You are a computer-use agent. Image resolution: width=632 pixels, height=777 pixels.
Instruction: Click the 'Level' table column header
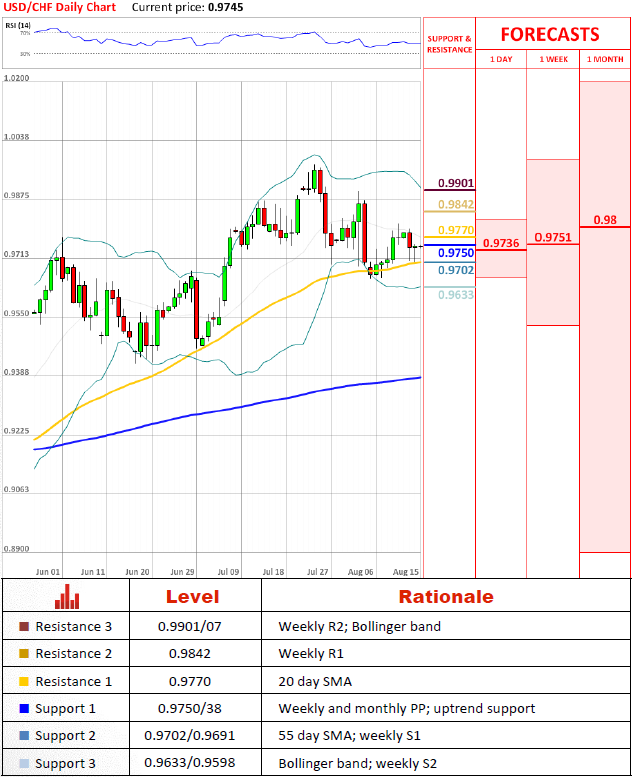[x=192, y=597]
